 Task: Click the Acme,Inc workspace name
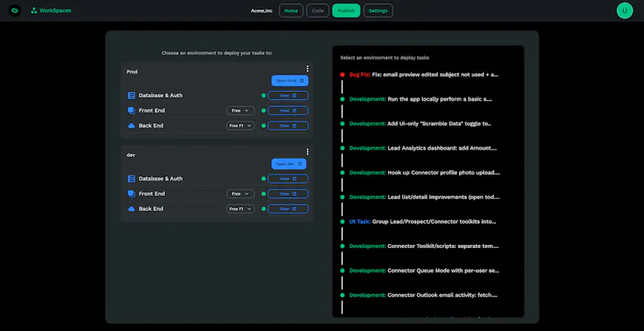(x=262, y=10)
